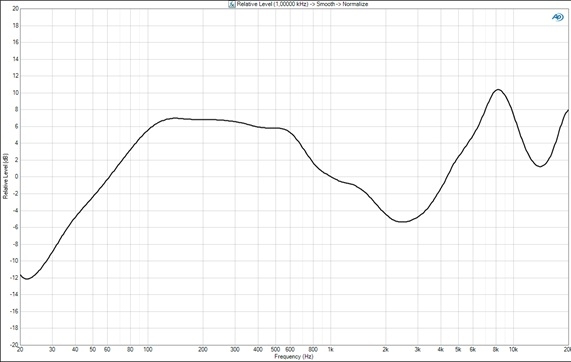This screenshot has width=571, height=362.
Task: Click the 10 dB tick on level axis
Action: pyautogui.click(x=15, y=93)
